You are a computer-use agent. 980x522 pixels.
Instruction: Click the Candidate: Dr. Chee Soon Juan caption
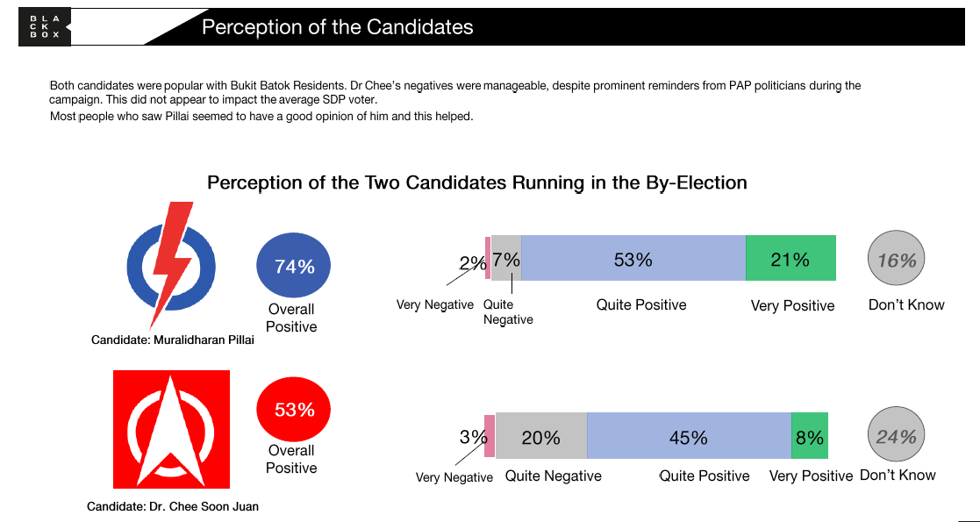[173, 506]
